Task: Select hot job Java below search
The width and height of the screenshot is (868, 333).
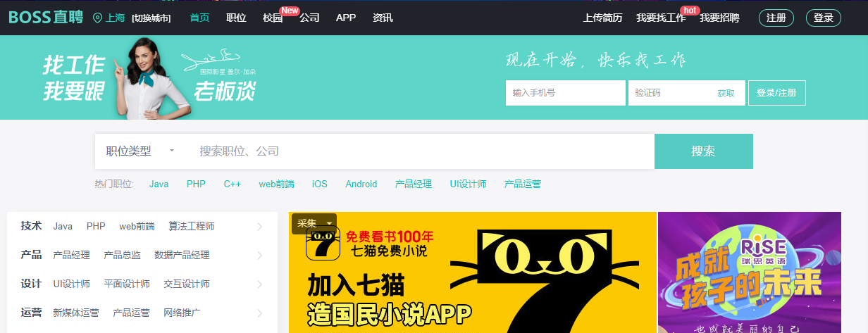Action: tap(159, 184)
